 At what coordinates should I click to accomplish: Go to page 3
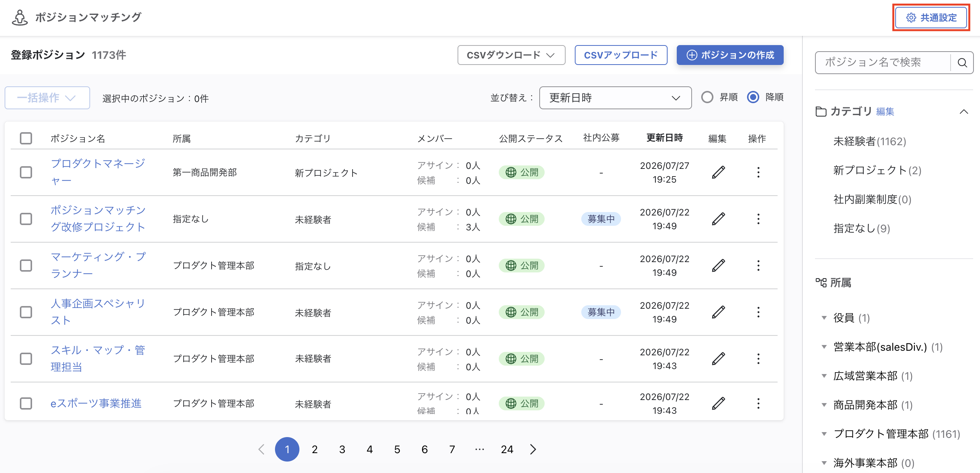(342, 449)
